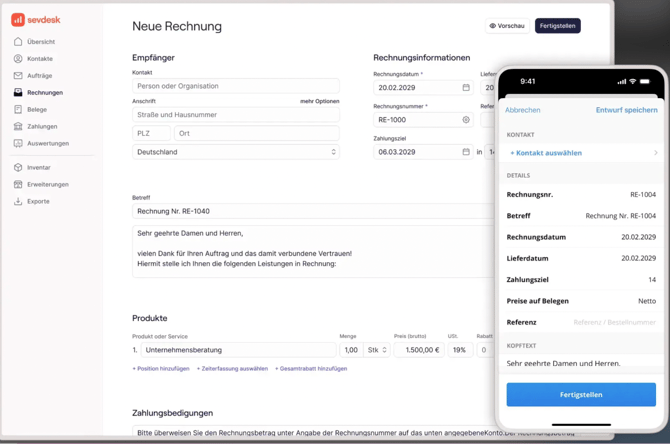Expand Kontakt auswählen chevron on phone
This screenshot has height=444, width=670.
point(655,153)
